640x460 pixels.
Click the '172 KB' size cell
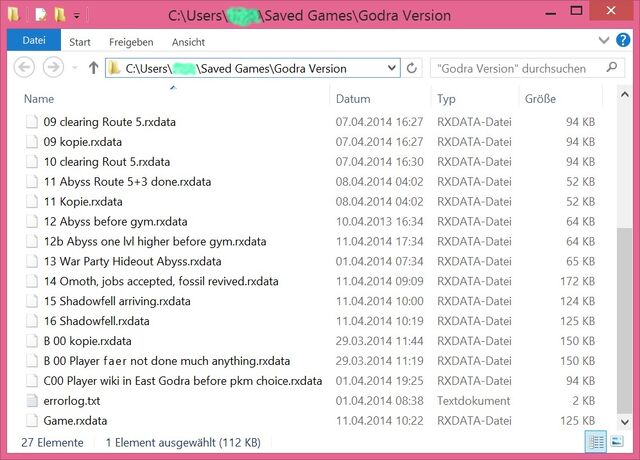577,282
